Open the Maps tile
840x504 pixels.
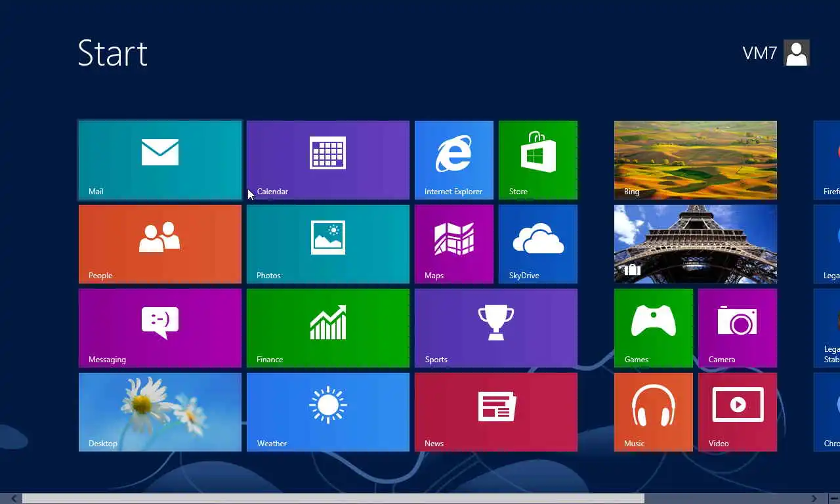454,244
